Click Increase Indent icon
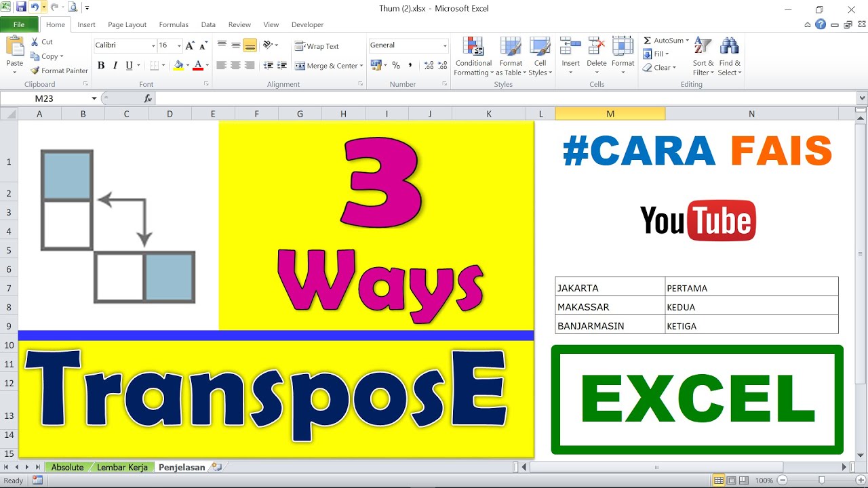868x488 pixels. (x=281, y=66)
